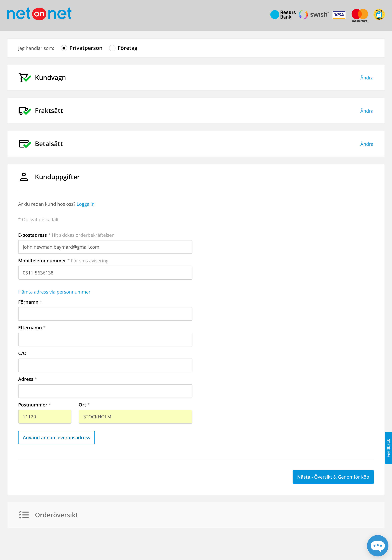Click the Logga in link

(85, 204)
